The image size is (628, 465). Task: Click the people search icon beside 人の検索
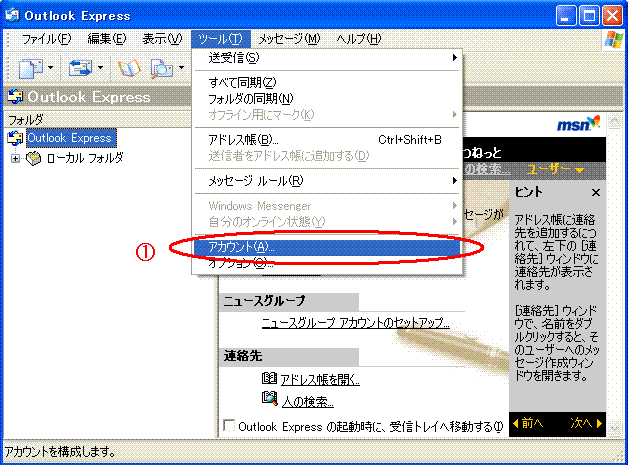coord(268,399)
